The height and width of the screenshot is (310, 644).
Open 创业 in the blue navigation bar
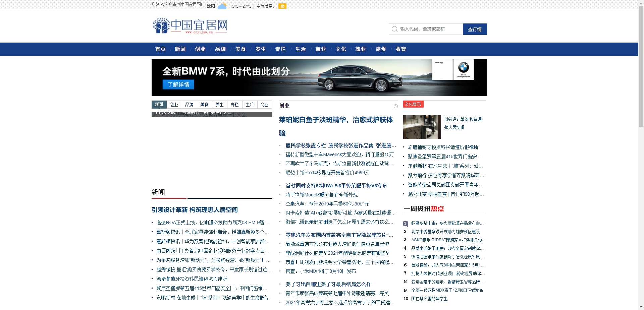(x=200, y=49)
